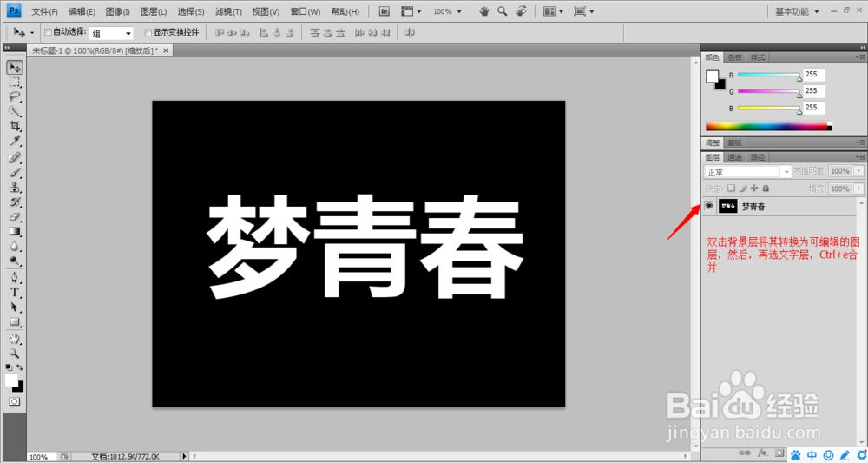The image size is (868, 463).
Task: Click the R red channel slider
Action: [769, 74]
